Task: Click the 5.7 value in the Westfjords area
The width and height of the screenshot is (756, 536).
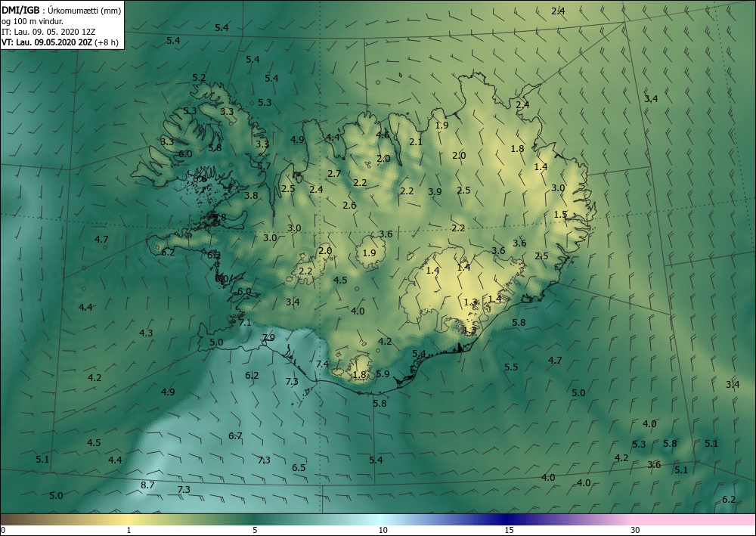Action: (x=264, y=166)
